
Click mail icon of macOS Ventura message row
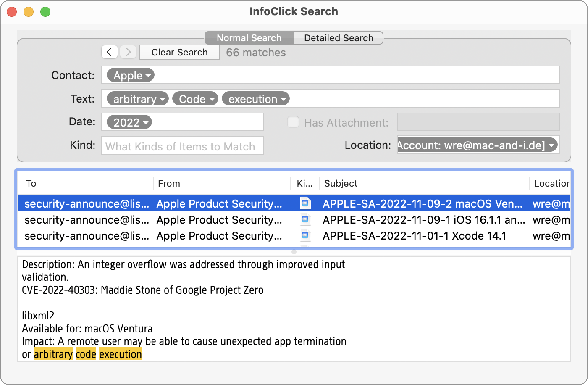pyautogui.click(x=305, y=203)
